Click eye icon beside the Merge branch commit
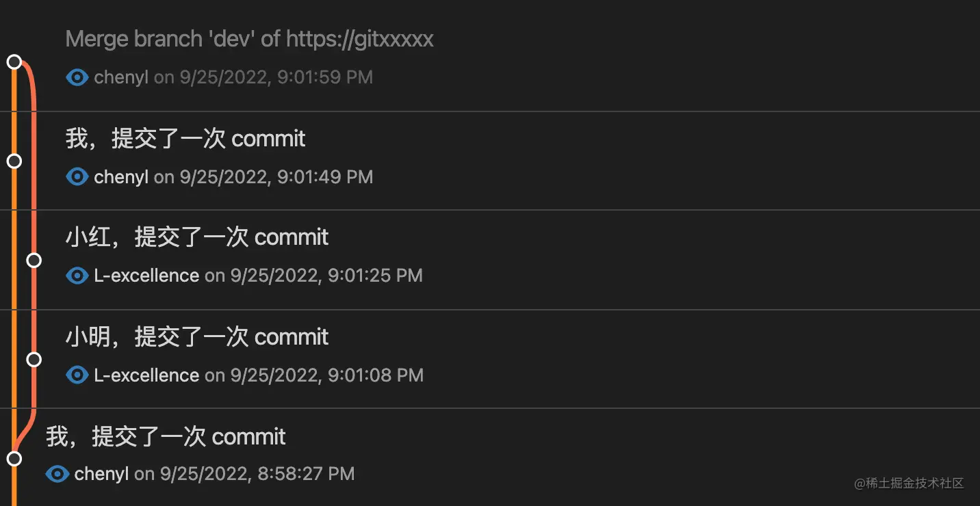The height and width of the screenshot is (506, 980). click(77, 77)
